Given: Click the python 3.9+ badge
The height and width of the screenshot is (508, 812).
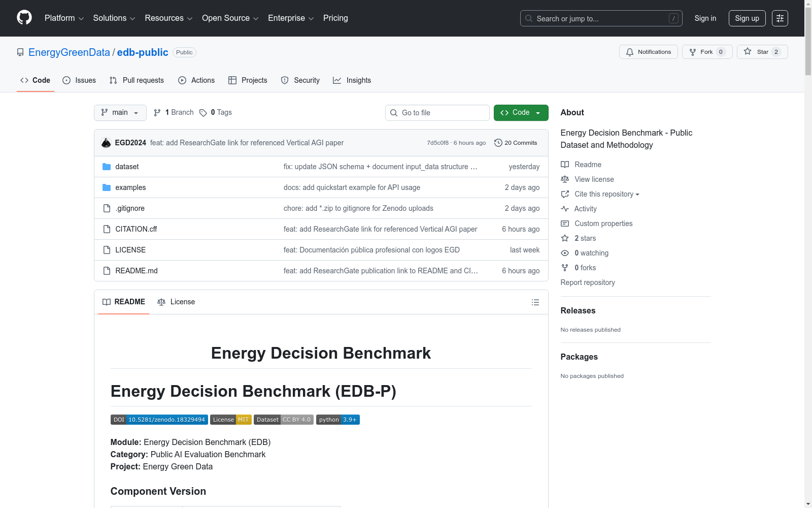Looking at the screenshot, I should tap(338, 420).
